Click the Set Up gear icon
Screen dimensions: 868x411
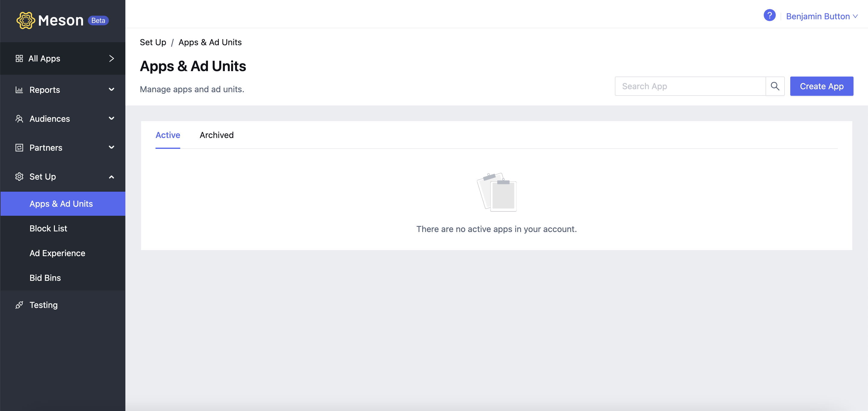point(19,177)
